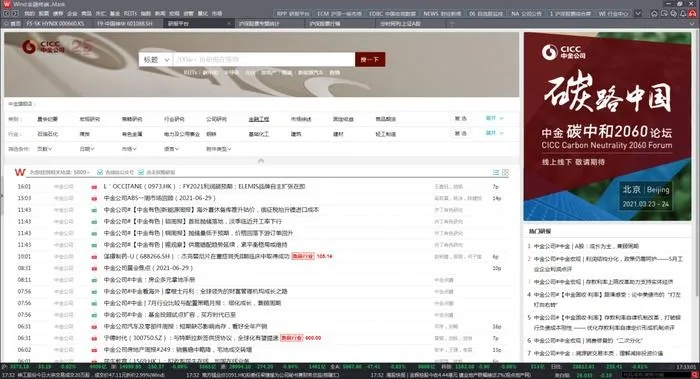Open RPP 研报平台 shortcut button

click(x=293, y=13)
